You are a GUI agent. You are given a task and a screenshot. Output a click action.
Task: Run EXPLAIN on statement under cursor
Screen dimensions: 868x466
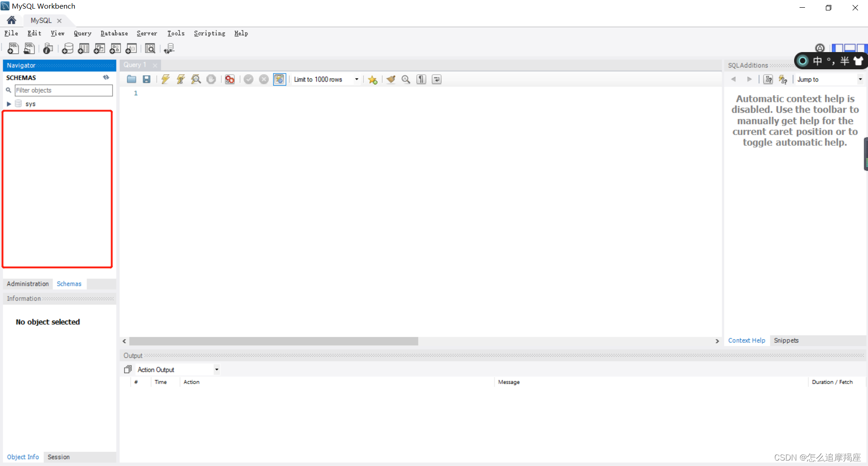point(196,79)
